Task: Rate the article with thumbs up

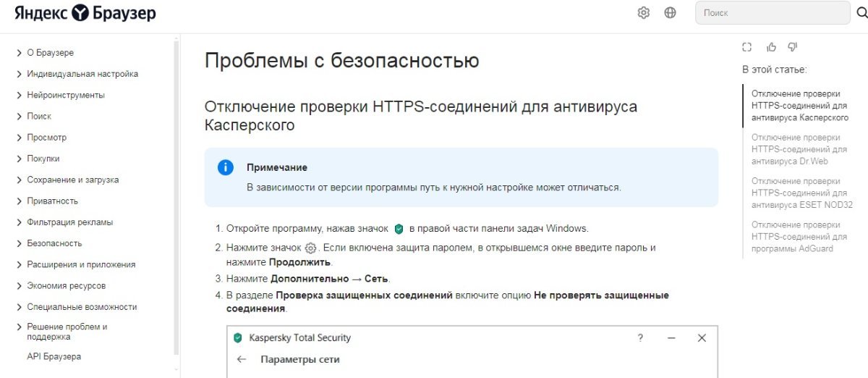Action: 771,48
